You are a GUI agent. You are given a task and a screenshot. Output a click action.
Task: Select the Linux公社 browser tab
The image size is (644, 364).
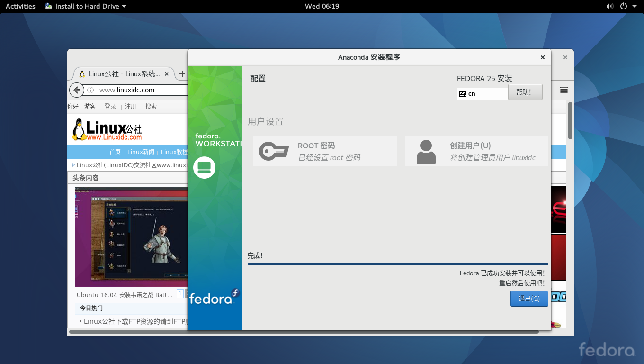pyautogui.click(x=123, y=74)
